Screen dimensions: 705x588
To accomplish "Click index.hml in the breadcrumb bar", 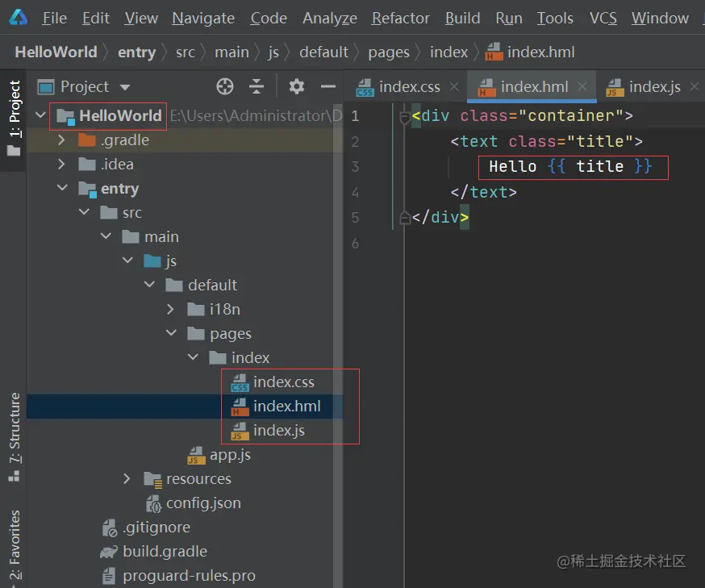I will pyautogui.click(x=530, y=52).
